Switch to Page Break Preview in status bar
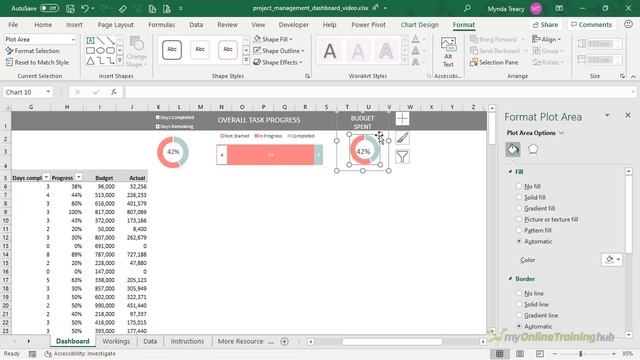 tap(540, 354)
